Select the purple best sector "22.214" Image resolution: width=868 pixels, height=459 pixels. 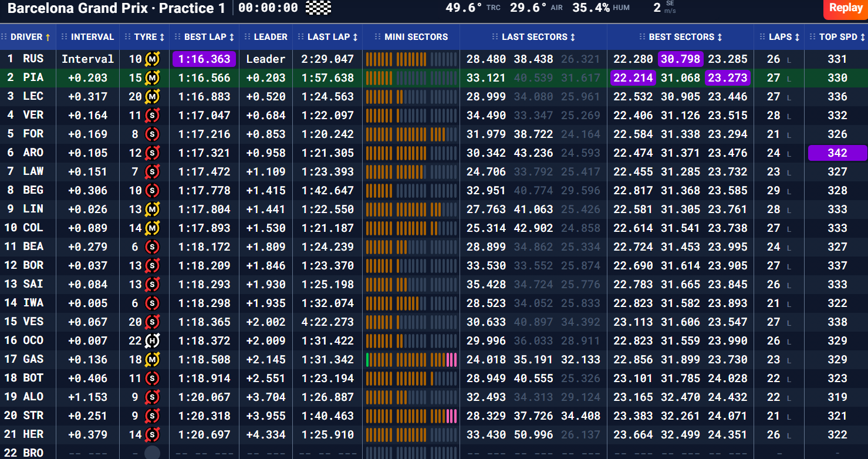(633, 77)
